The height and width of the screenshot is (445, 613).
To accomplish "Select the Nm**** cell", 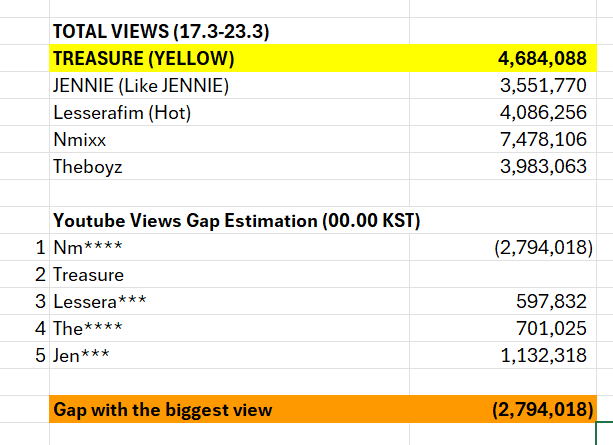I will coord(229,247).
